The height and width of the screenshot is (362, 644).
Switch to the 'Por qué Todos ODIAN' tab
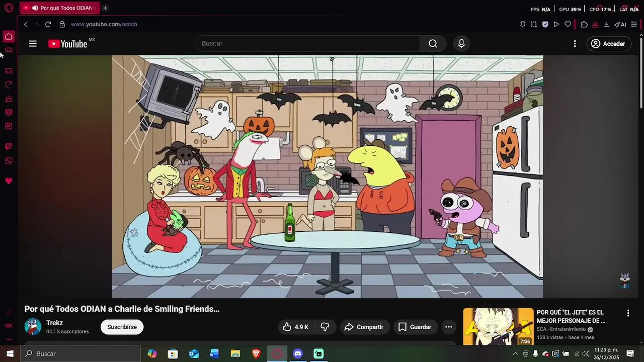pyautogui.click(x=59, y=8)
